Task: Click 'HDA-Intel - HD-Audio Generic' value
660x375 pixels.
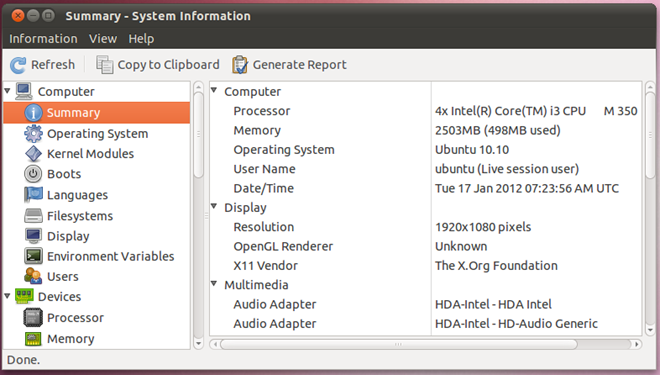Action: 516,324
